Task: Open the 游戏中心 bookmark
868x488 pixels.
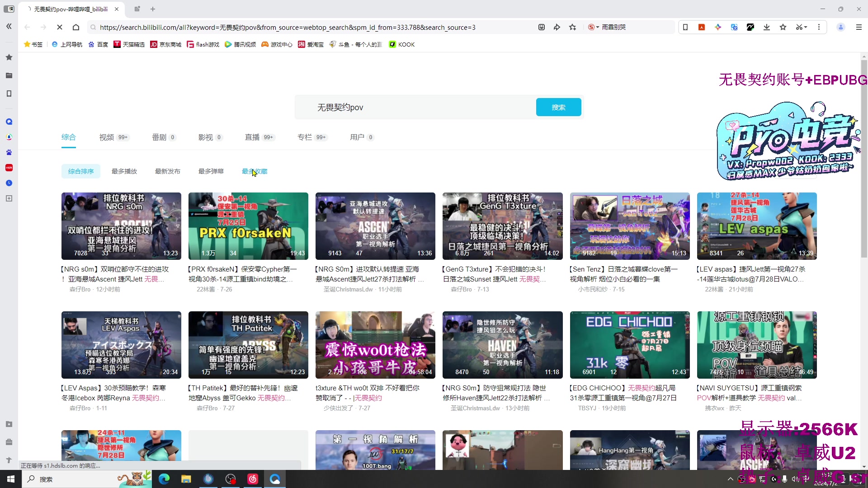Action: pyautogui.click(x=277, y=44)
